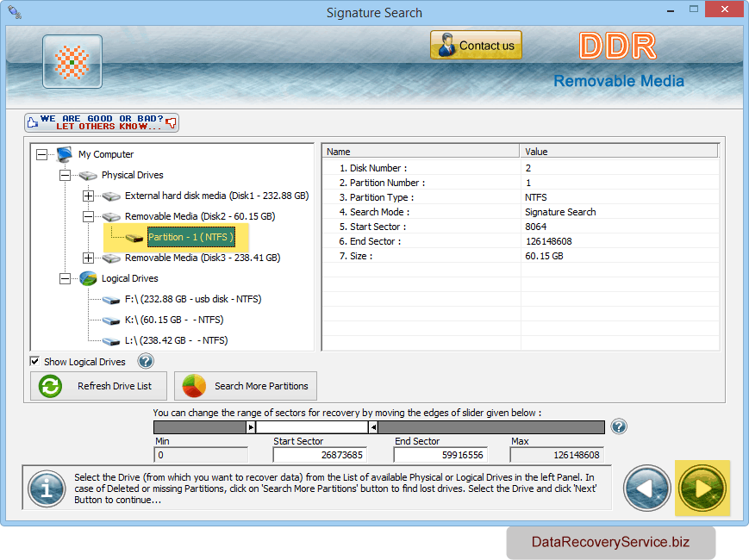Collapse the My Computer tree node
749x560 pixels.
pos(42,154)
